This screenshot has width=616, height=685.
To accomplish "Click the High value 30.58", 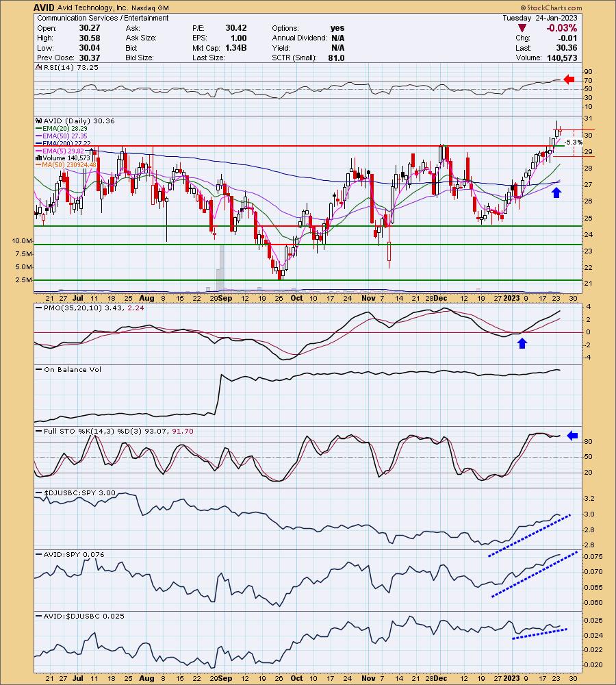I will point(90,38).
